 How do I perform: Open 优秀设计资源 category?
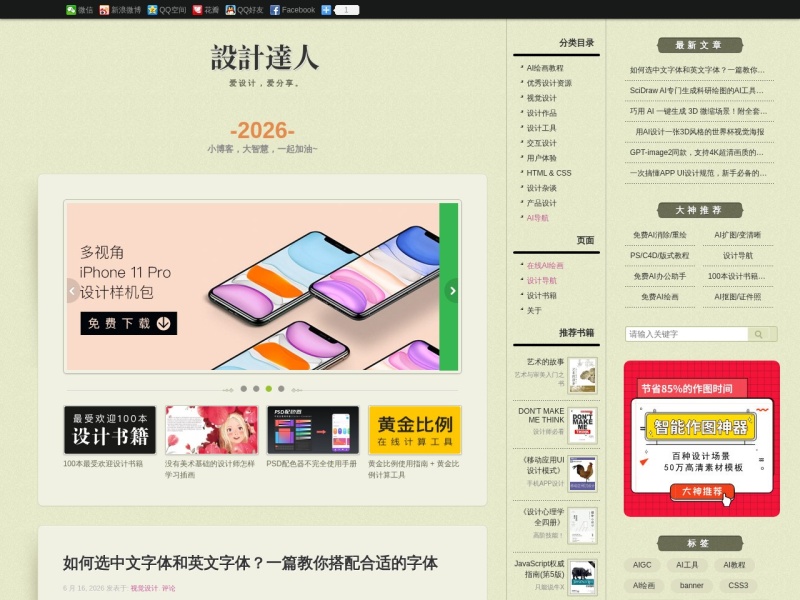coord(549,83)
